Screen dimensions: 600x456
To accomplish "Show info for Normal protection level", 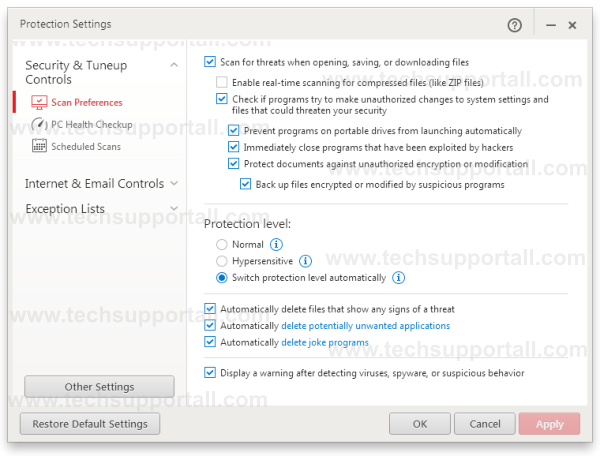I will click(x=276, y=244).
